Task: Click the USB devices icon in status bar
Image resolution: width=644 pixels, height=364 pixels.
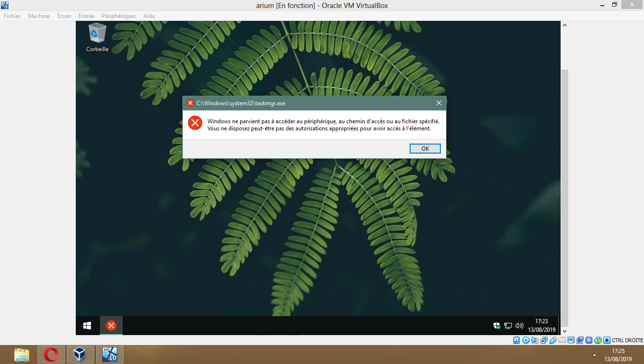Action: pyautogui.click(x=553, y=340)
